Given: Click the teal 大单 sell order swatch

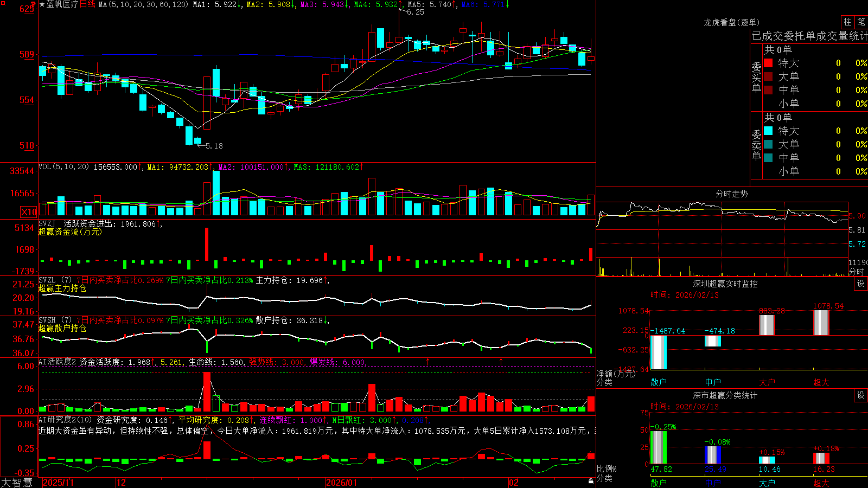Looking at the screenshot, I should (x=768, y=144).
